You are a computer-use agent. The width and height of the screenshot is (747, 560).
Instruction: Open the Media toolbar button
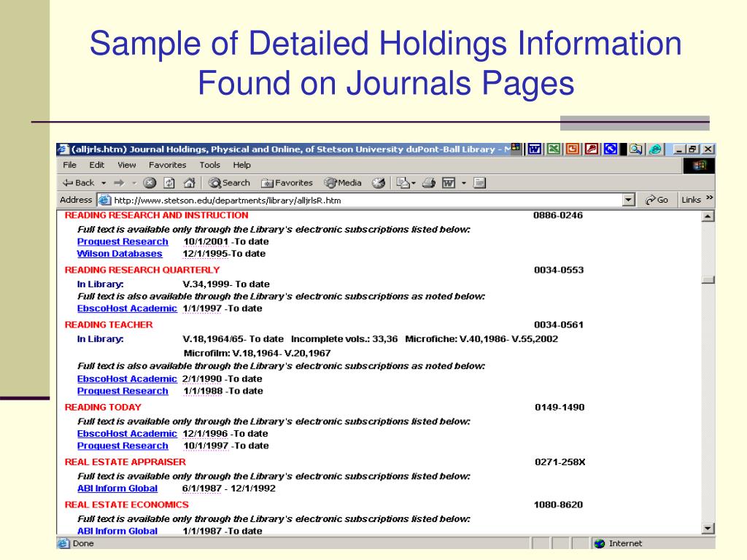343,183
